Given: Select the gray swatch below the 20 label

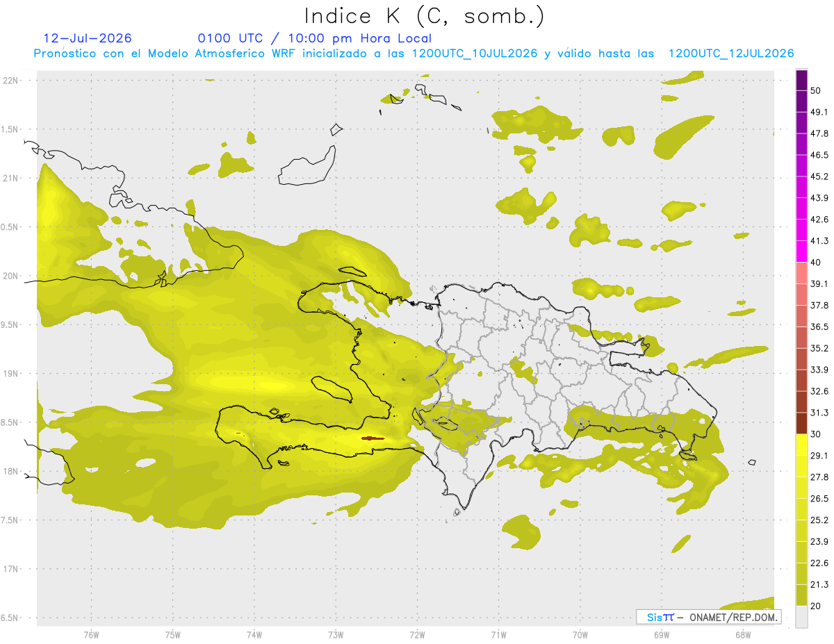Looking at the screenshot, I should click(x=801, y=617).
